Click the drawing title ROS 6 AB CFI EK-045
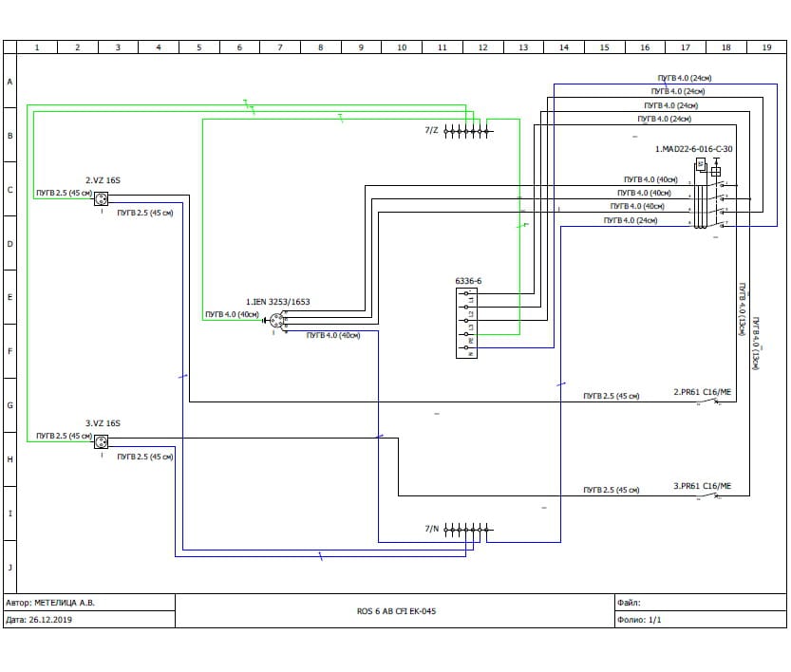 [x=396, y=611]
